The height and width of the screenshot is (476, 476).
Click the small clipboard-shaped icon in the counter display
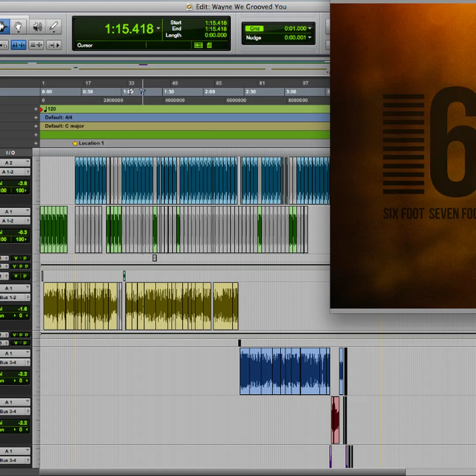point(209,45)
